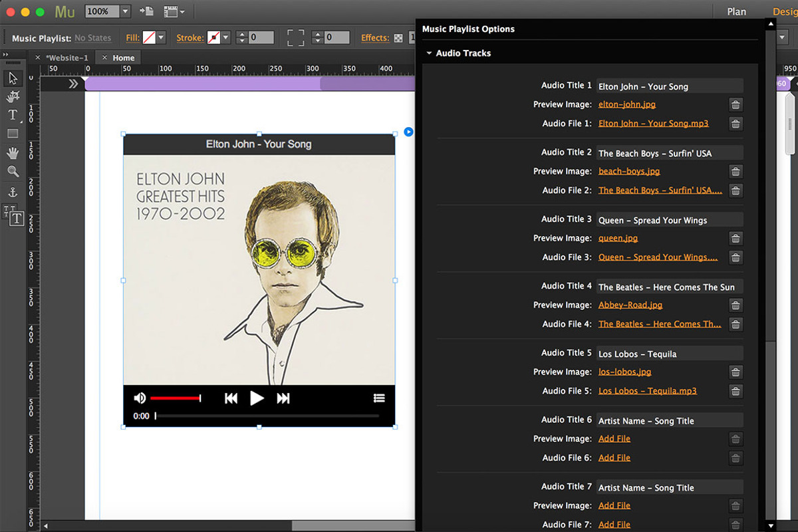Select the Crop tool
798x532 pixels.
point(13,97)
